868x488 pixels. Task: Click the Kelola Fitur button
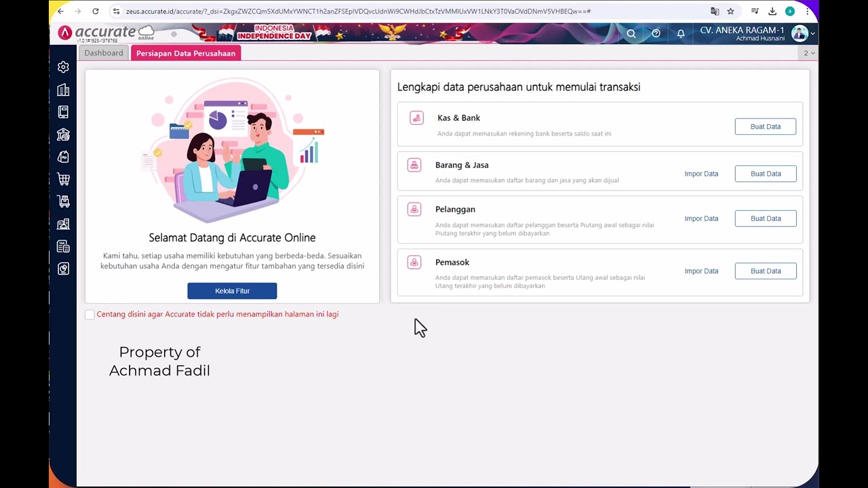tap(232, 291)
